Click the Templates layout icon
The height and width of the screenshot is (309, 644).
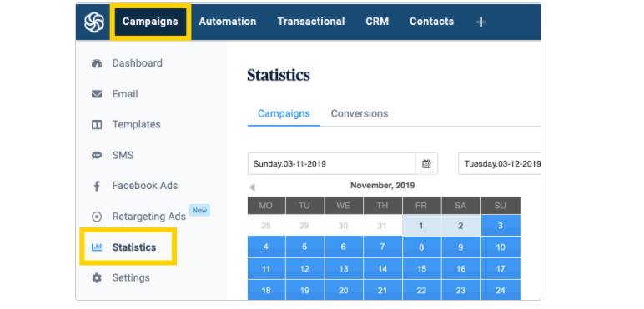[97, 125]
